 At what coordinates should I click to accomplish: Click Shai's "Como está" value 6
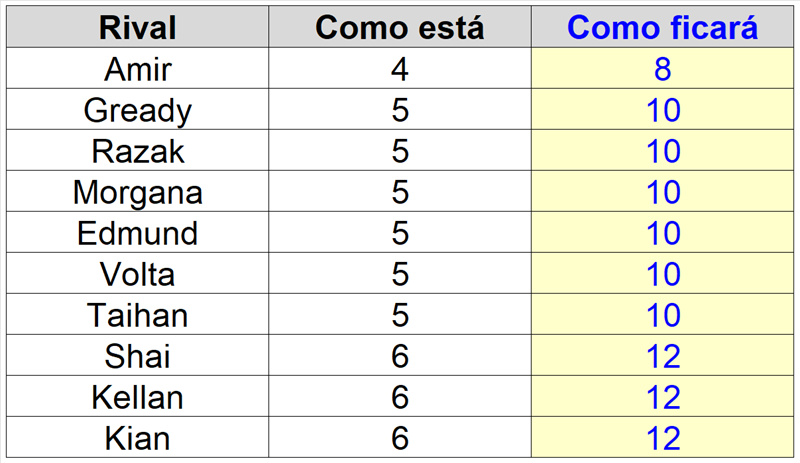click(400, 356)
